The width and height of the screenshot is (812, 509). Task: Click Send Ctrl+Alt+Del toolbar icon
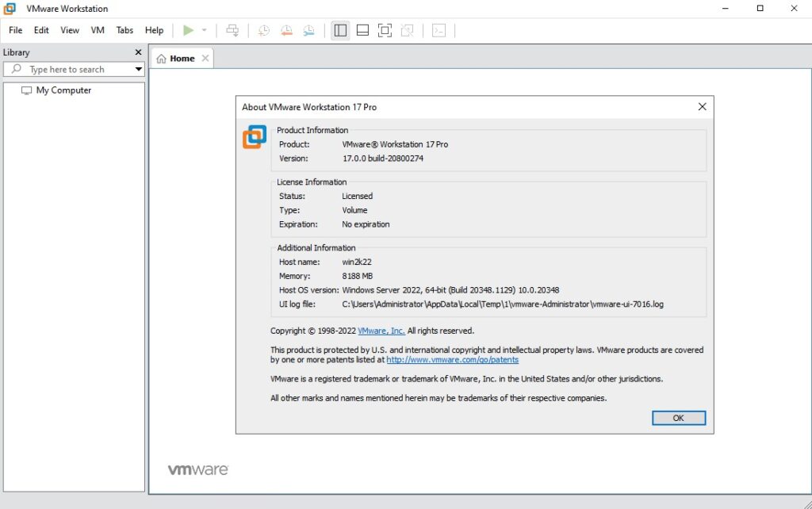point(232,31)
